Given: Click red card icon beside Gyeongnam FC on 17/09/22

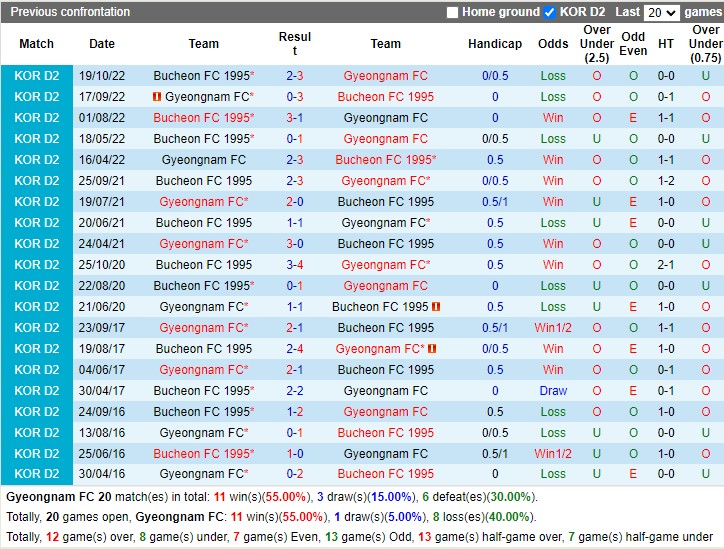Looking at the screenshot, I should coord(157,97).
